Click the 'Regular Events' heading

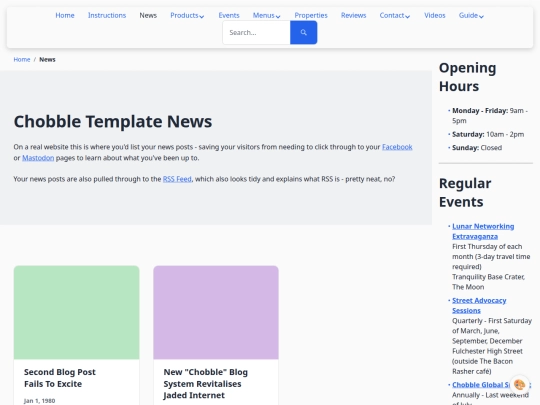(465, 193)
